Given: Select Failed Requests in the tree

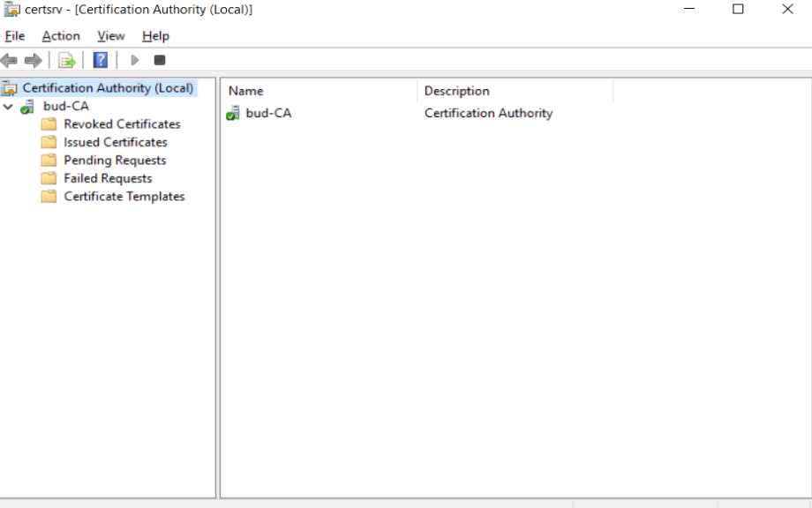Looking at the screenshot, I should point(108,178).
